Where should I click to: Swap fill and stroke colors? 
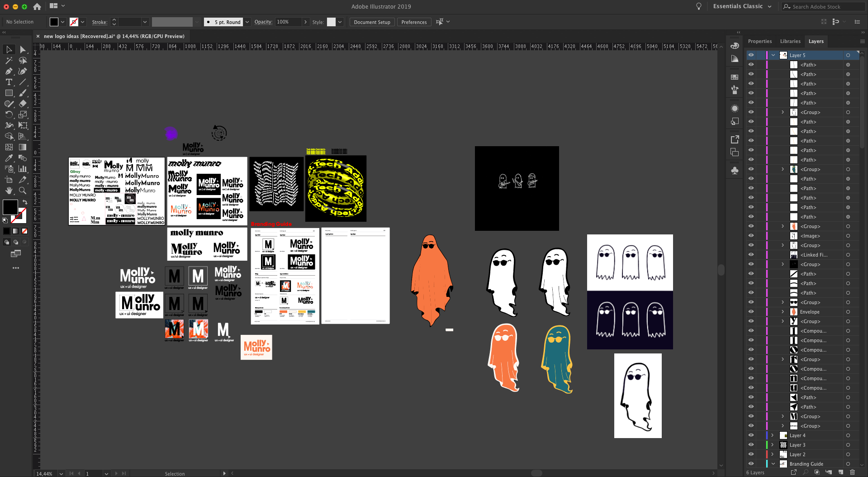(x=25, y=202)
